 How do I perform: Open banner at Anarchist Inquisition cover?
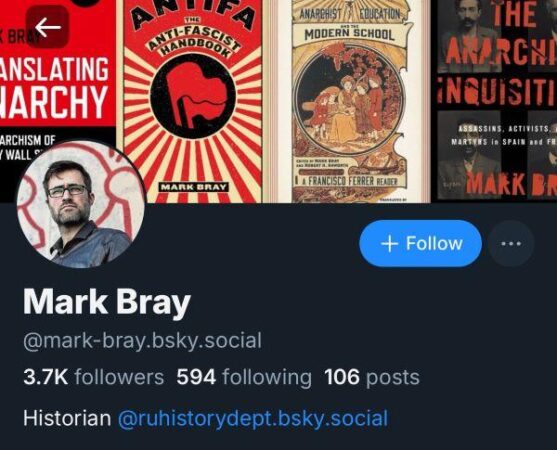pyautogui.click(x=497, y=101)
